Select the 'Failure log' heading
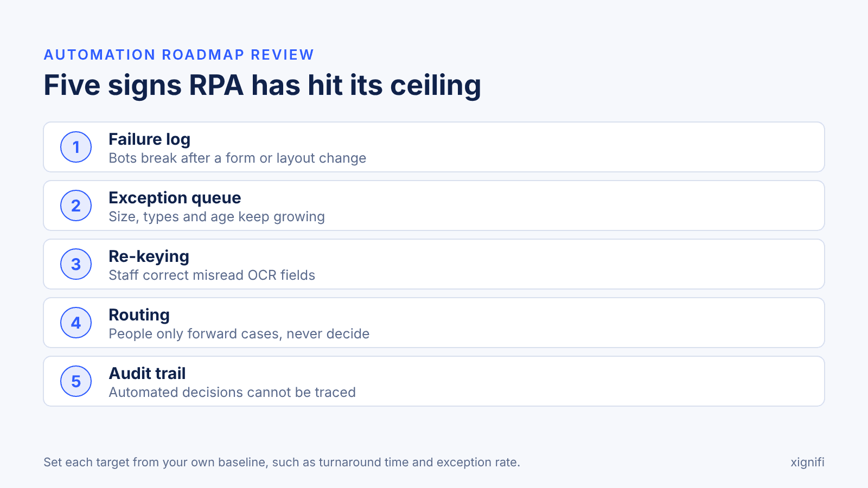 point(150,139)
